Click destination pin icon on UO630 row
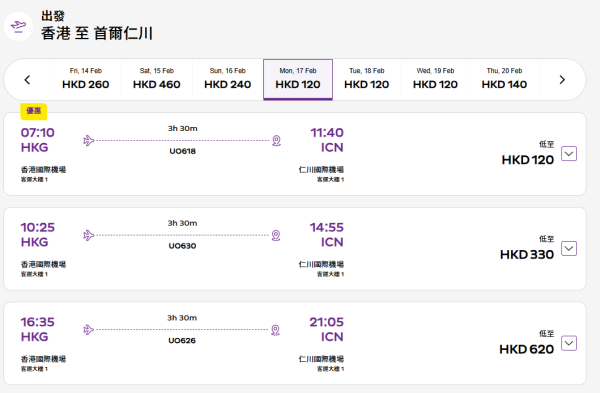600x393 pixels. coord(276,235)
